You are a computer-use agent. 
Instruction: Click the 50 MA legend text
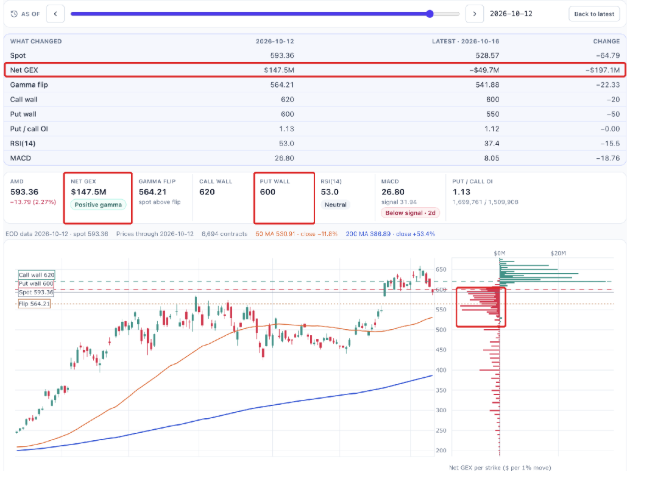point(296,234)
